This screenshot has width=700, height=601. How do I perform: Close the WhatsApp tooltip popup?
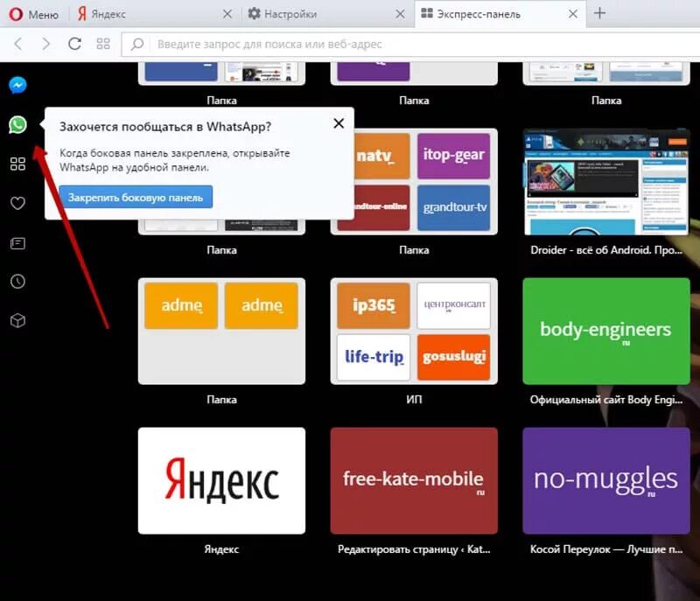click(339, 123)
